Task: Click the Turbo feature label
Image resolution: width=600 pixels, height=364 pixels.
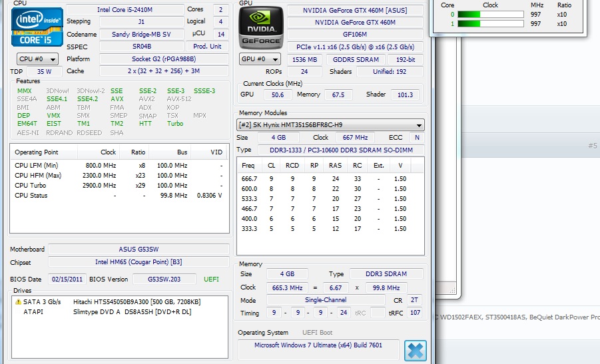Action: pos(175,124)
